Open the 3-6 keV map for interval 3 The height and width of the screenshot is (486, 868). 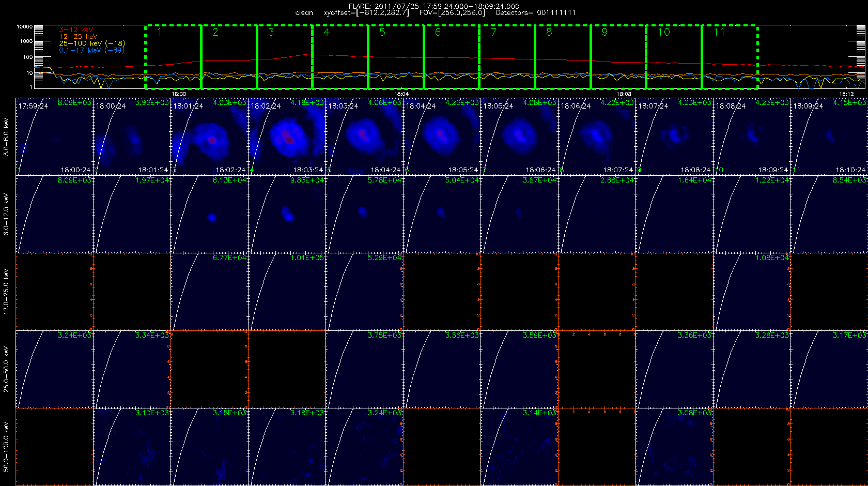pyautogui.click(x=209, y=136)
